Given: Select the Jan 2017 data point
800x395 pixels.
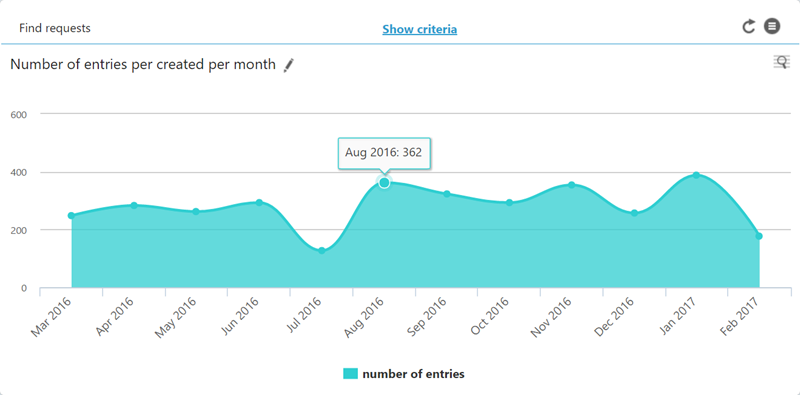Looking at the screenshot, I should [x=696, y=175].
